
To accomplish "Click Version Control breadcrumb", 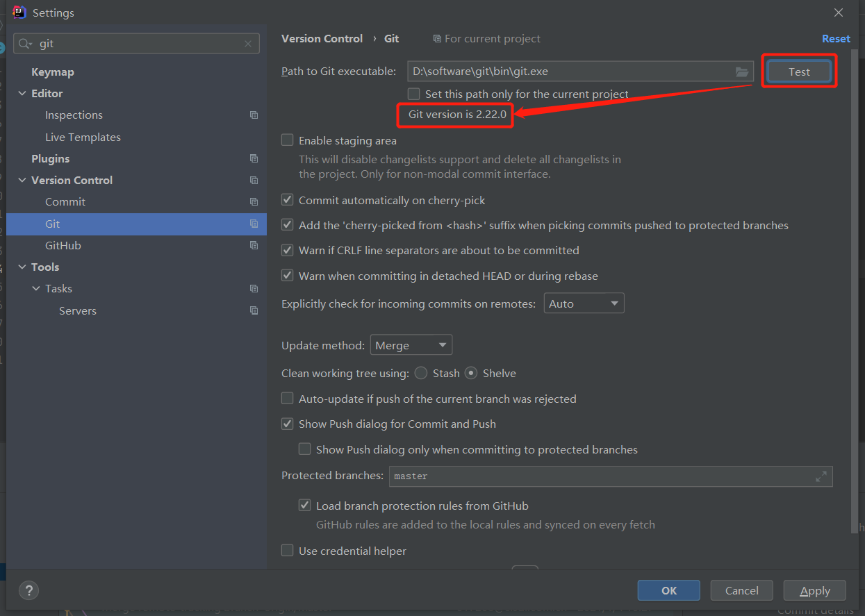I will [x=322, y=39].
